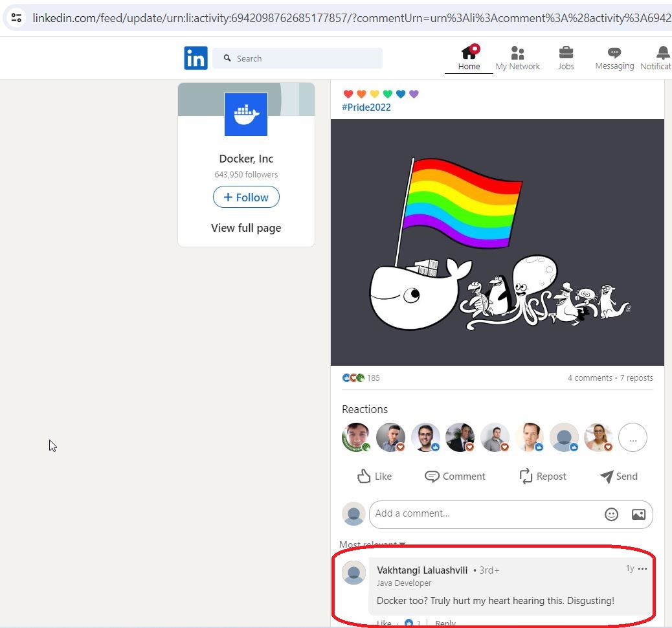View the 4 comments count

coord(590,377)
